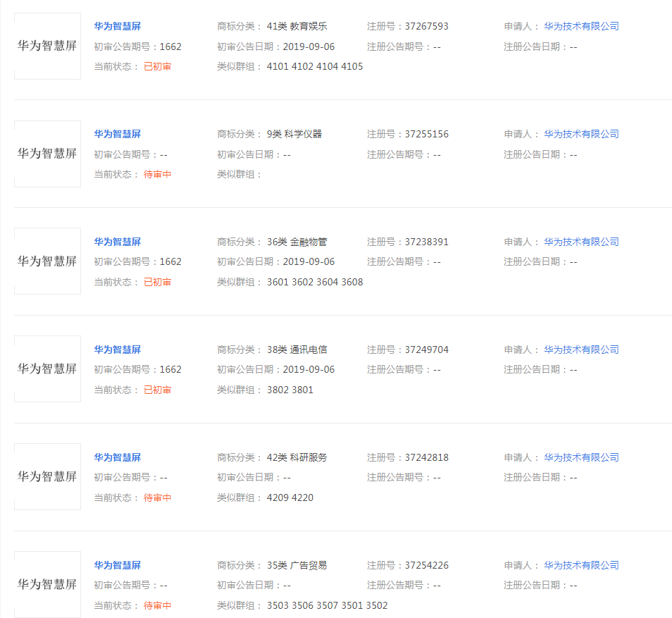Open the 华为智慧屏 title link for registration 37254226
This screenshot has height=618, width=672.
[118, 565]
